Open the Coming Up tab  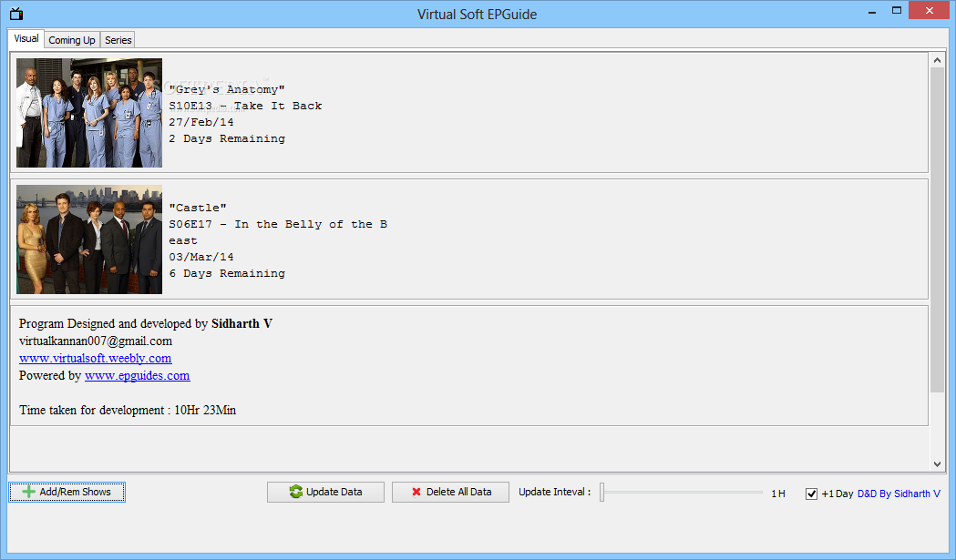72,40
